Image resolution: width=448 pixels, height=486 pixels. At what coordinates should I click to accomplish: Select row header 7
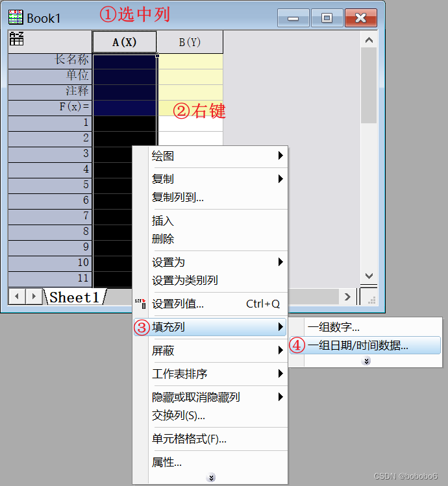49,216
